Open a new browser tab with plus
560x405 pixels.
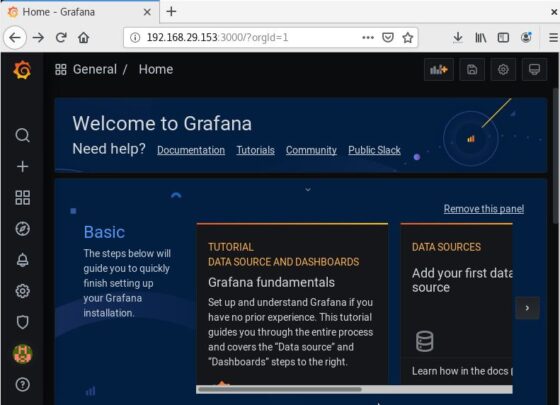click(x=171, y=12)
